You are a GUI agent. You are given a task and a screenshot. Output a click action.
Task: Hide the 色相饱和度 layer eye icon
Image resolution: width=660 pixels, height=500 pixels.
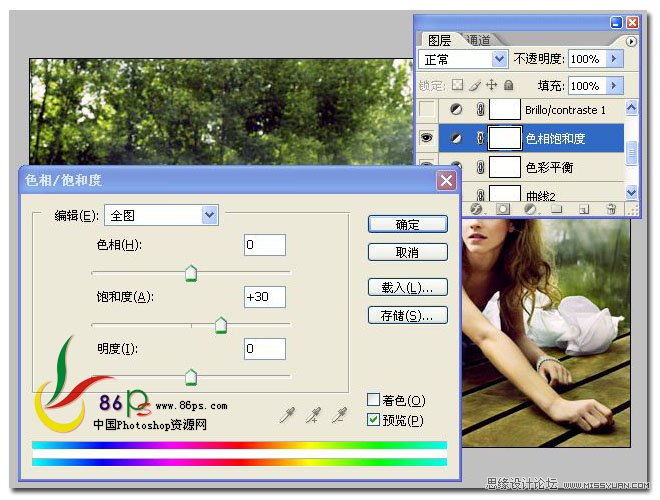(x=427, y=138)
